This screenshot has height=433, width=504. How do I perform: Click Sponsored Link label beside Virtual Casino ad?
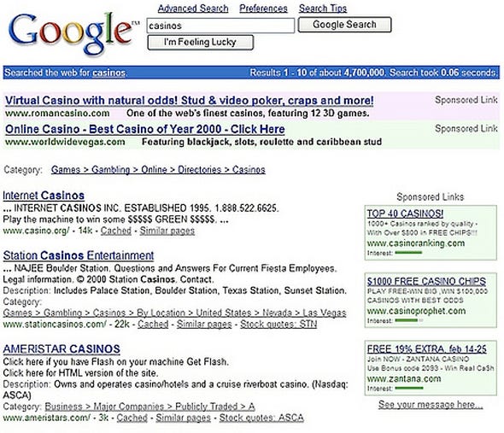[466, 100]
